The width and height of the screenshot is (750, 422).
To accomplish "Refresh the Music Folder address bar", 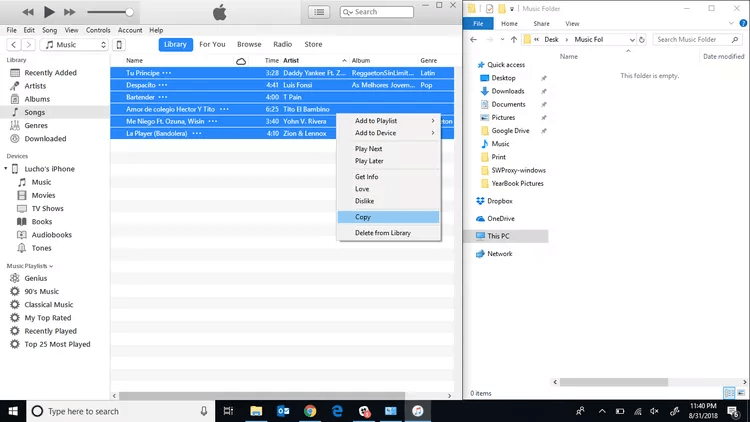I will tap(644, 40).
